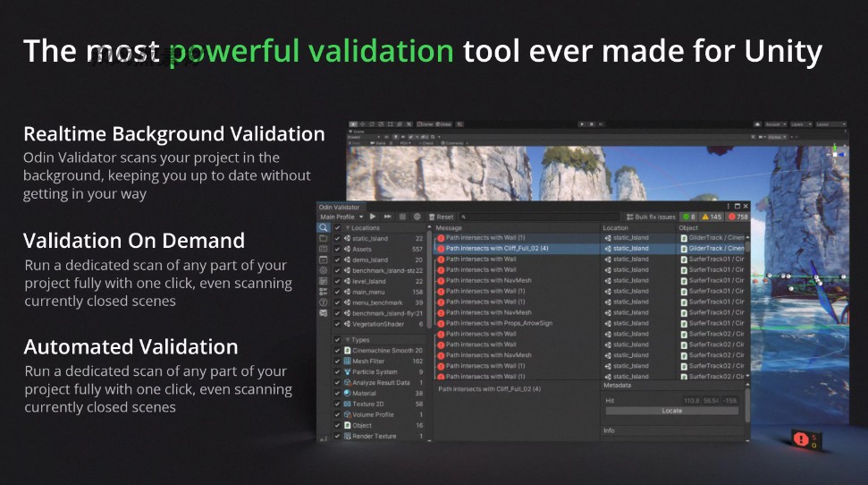Click the floating red validator alert badge
This screenshot has height=485, width=868.
coord(805,440)
